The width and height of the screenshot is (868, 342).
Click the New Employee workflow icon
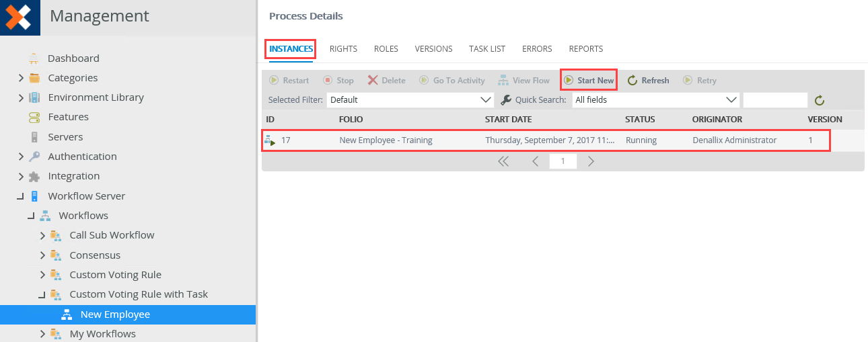(67, 314)
